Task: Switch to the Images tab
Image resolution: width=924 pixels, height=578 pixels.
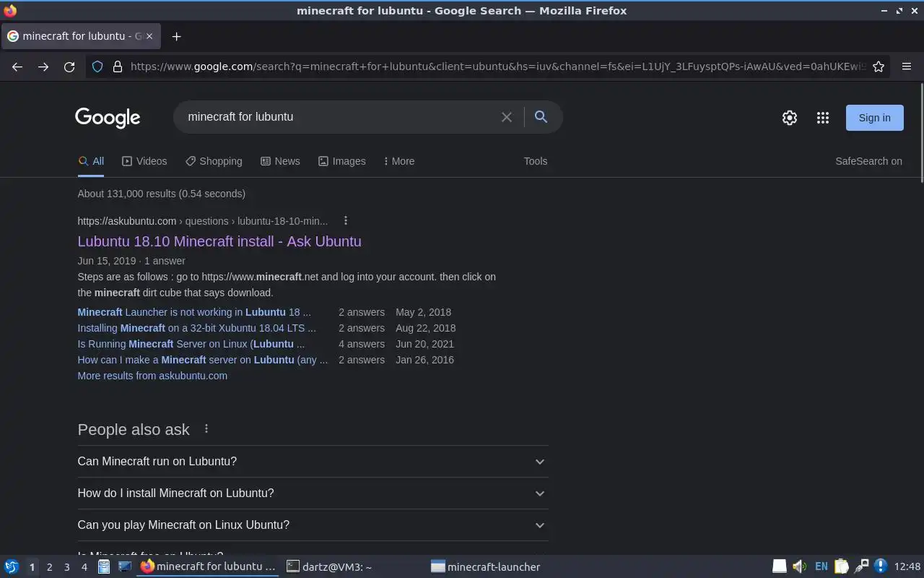Action: (342, 161)
